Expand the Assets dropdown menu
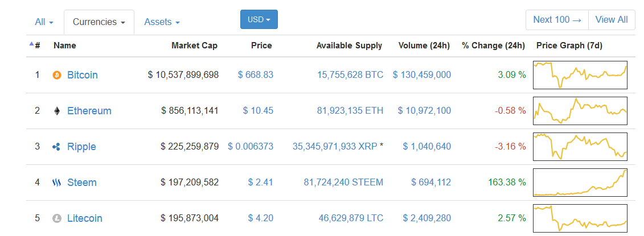644x236 pixels. pos(162,22)
